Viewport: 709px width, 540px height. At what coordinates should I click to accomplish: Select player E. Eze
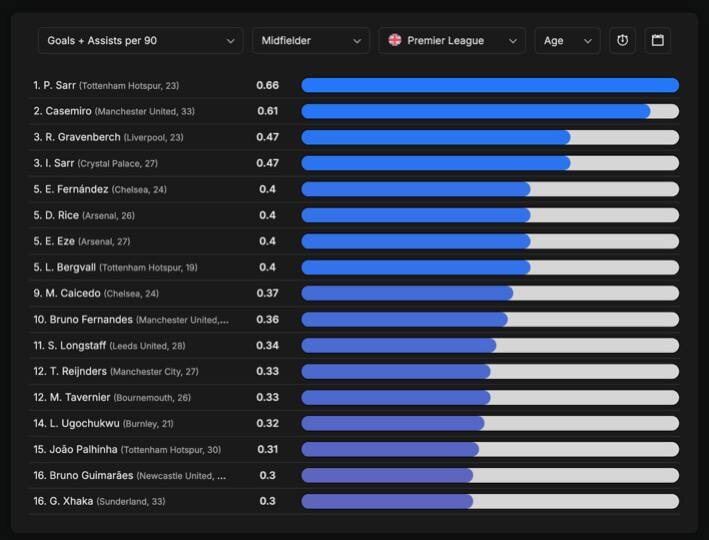82,241
